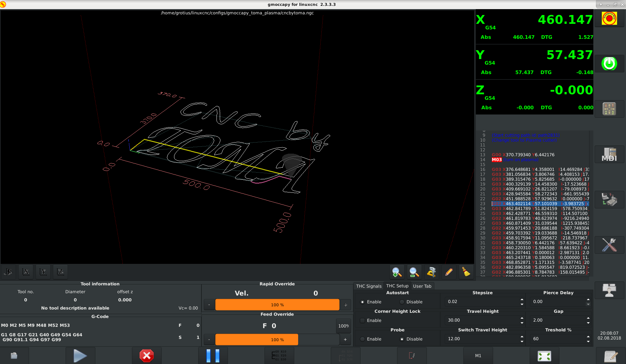Select the M03 turn on plasma line
Viewport: 626px width, 364px height.
515,159
